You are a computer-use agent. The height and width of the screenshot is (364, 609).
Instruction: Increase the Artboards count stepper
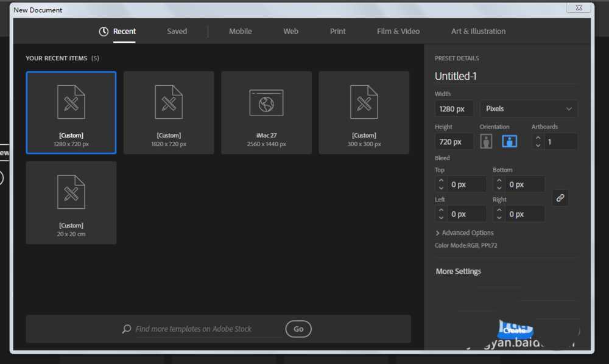[x=538, y=138]
